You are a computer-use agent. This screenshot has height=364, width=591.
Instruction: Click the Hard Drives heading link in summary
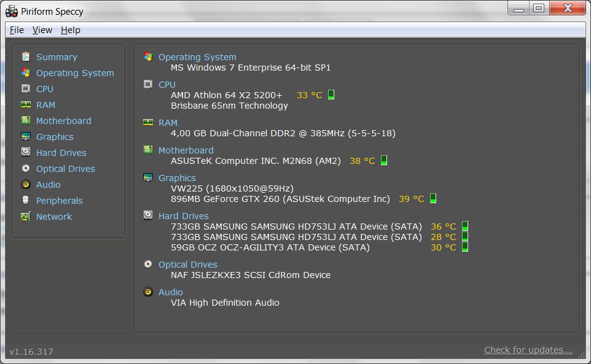tap(183, 216)
